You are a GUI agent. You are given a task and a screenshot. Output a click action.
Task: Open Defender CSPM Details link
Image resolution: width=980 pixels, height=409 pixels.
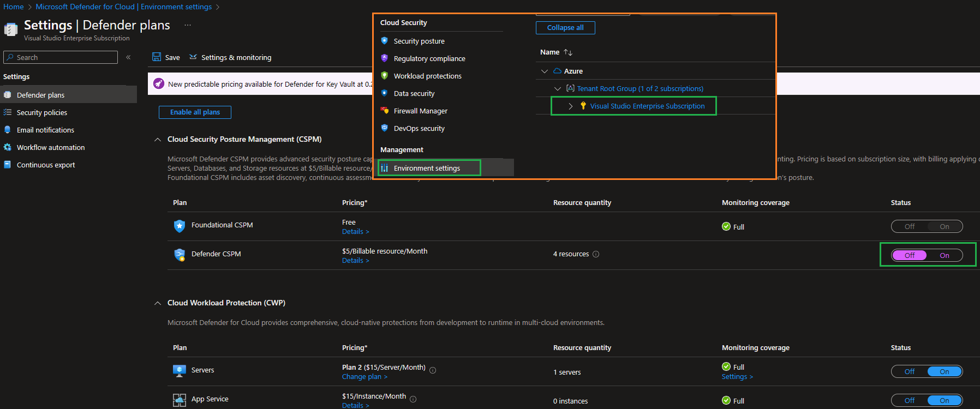point(355,261)
